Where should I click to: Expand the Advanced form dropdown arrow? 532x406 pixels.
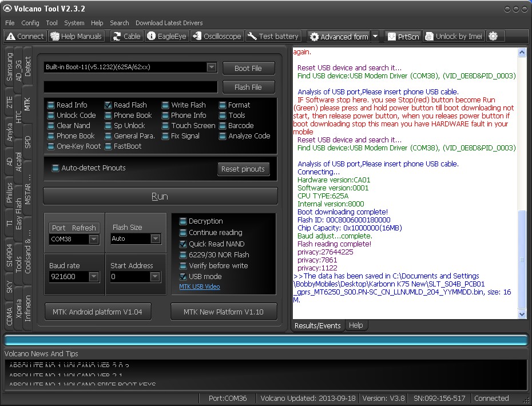tap(375, 36)
